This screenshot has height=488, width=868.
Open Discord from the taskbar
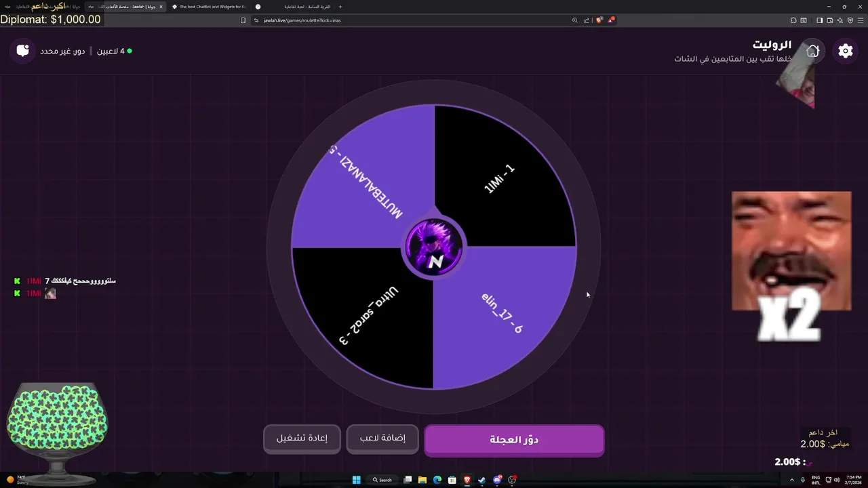pos(497,480)
